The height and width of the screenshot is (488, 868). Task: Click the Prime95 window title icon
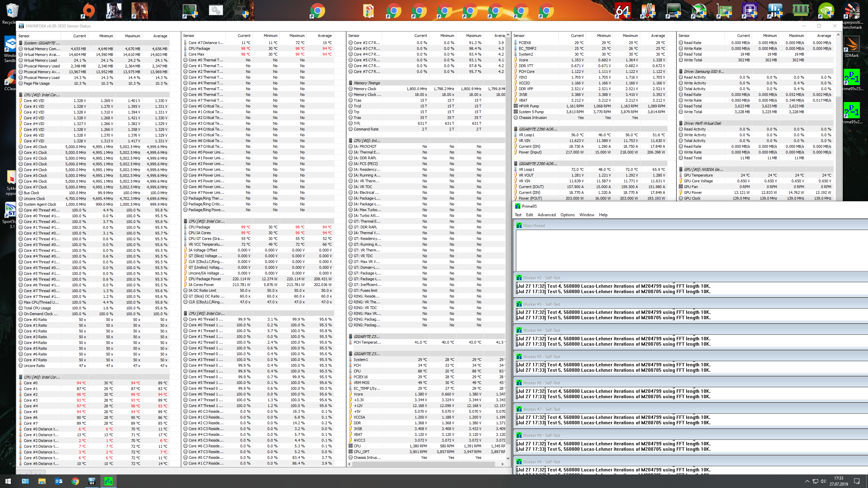[x=517, y=206]
